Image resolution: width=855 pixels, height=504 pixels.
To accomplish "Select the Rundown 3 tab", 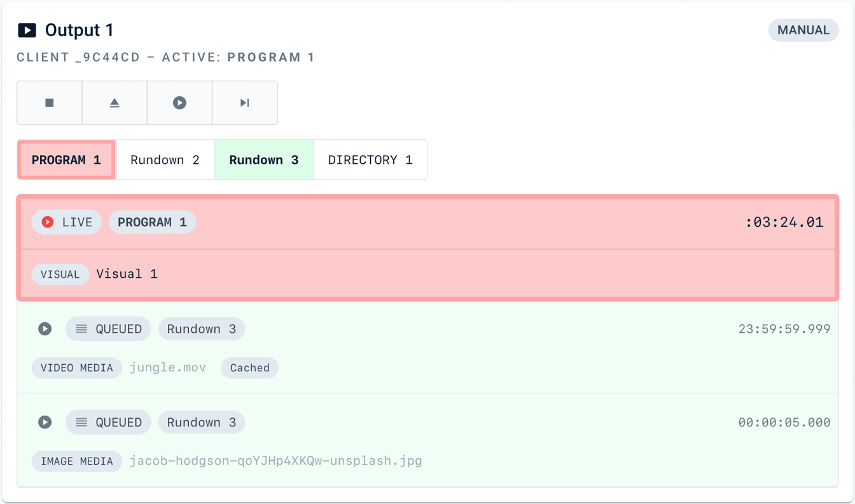I will (264, 160).
